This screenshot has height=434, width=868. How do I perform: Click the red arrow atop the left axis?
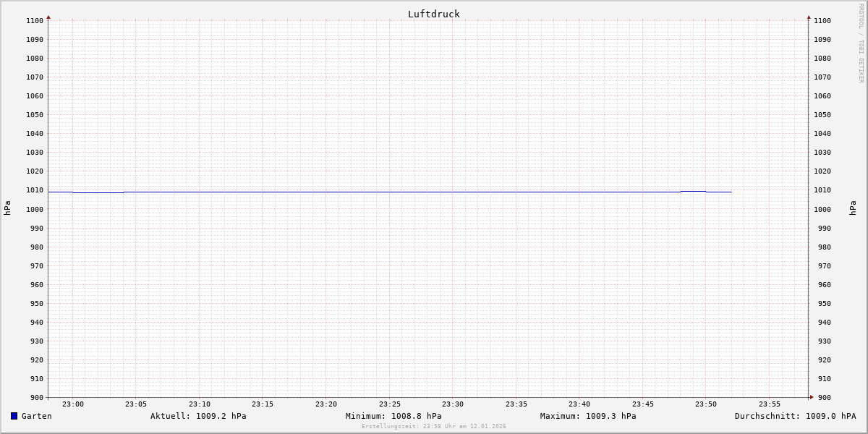pos(48,17)
